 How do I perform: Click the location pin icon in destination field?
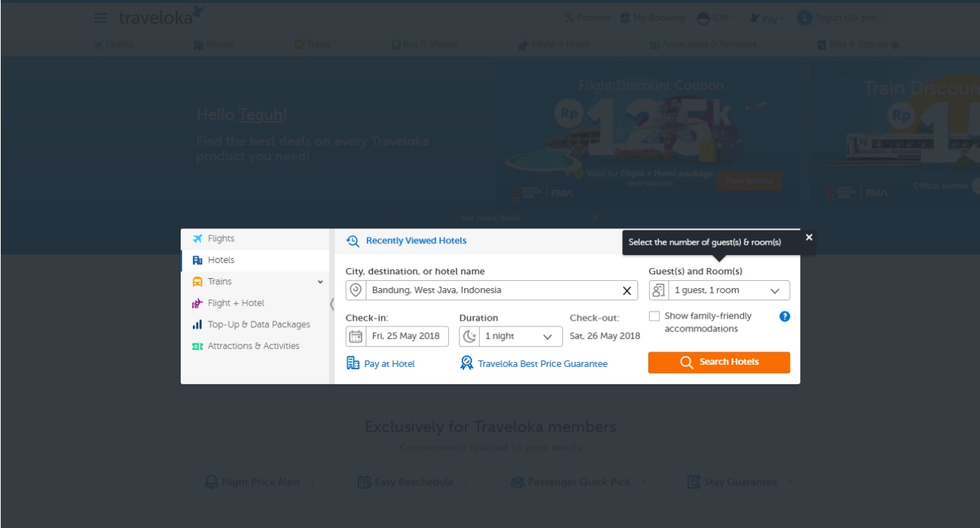pyautogui.click(x=356, y=290)
